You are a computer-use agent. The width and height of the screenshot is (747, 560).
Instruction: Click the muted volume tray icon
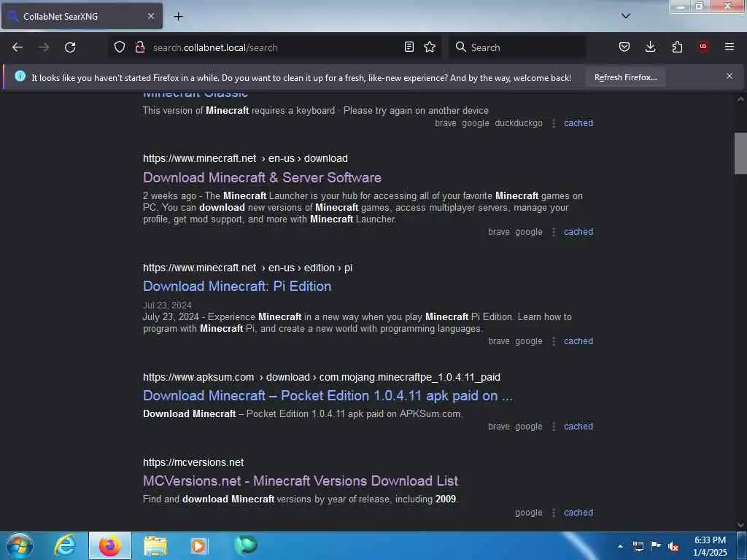point(673,547)
